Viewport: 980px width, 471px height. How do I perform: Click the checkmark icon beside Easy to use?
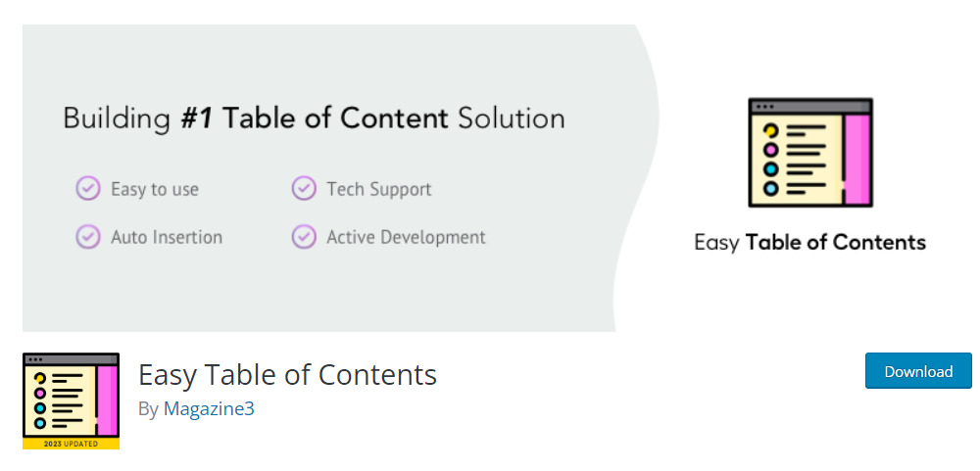(x=88, y=189)
